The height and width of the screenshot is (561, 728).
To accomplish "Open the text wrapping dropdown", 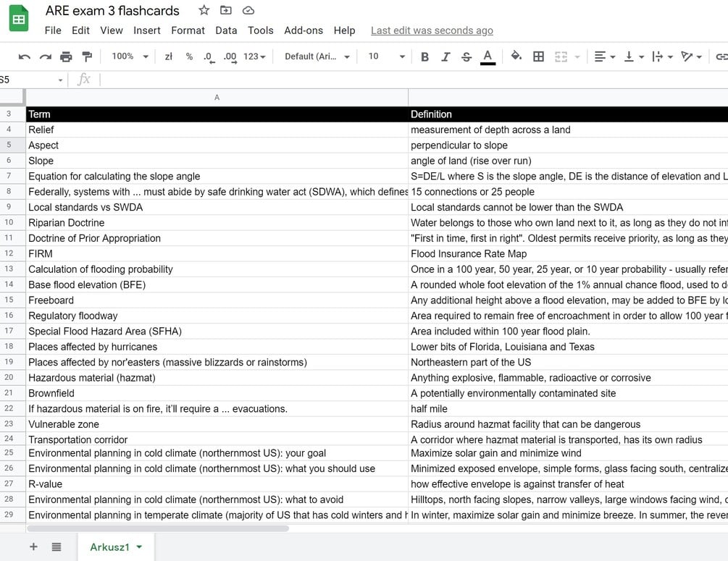I will [662, 56].
